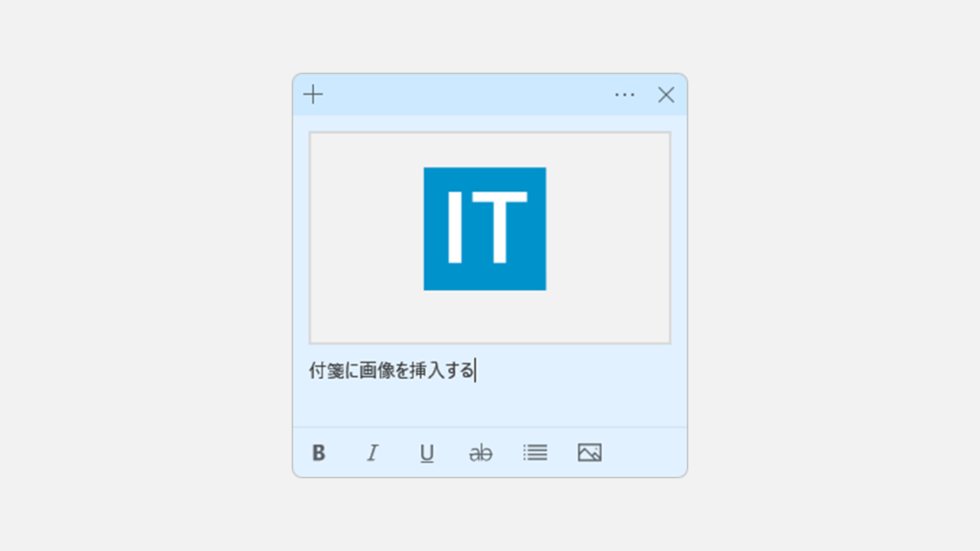
Task: Open the three-dot menu of the note
Action: tap(624, 95)
